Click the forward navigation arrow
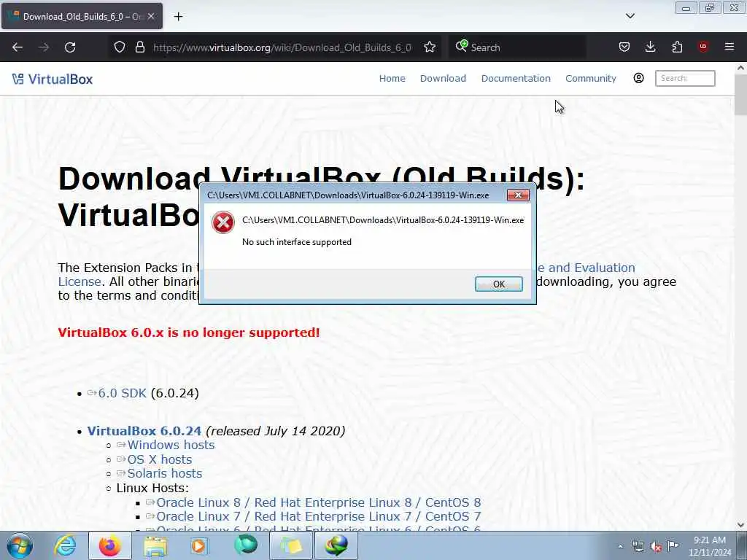The width and height of the screenshot is (747, 560). [43, 47]
